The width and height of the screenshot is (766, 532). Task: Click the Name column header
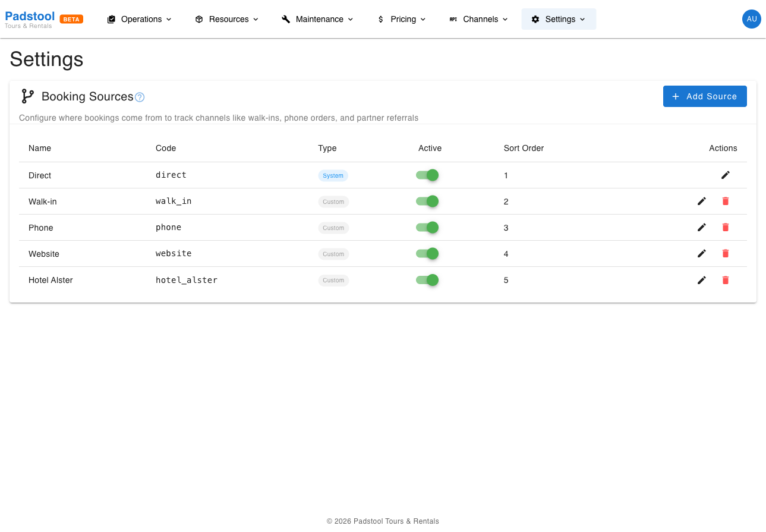point(40,148)
